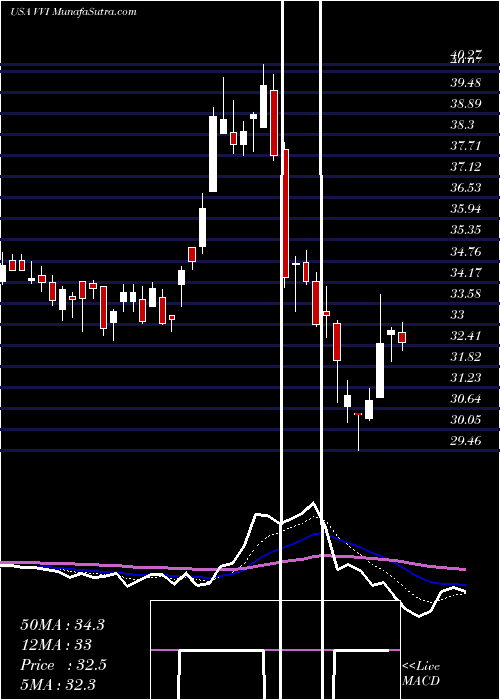Image resolution: width=500 pixels, height=700 pixels.
Task: Click the 38.3 price axis label
Action: [x=462, y=125]
